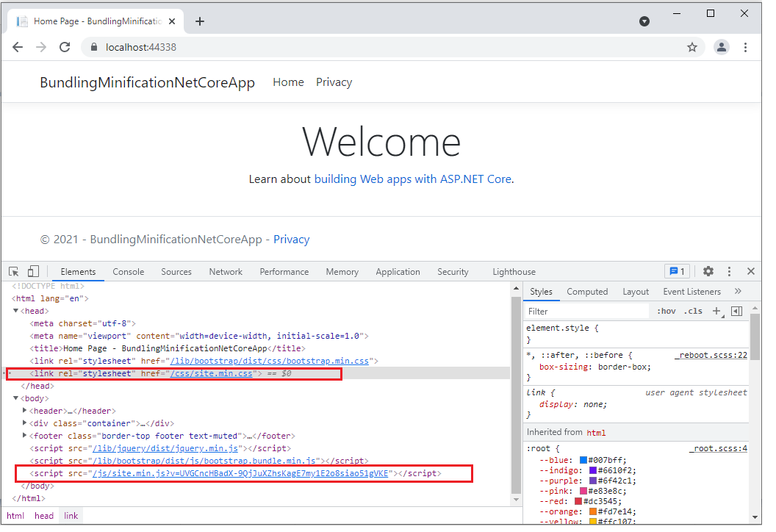Toggle the .cls element classes panel
Image resolution: width=776 pixels, height=532 pixels.
point(693,311)
